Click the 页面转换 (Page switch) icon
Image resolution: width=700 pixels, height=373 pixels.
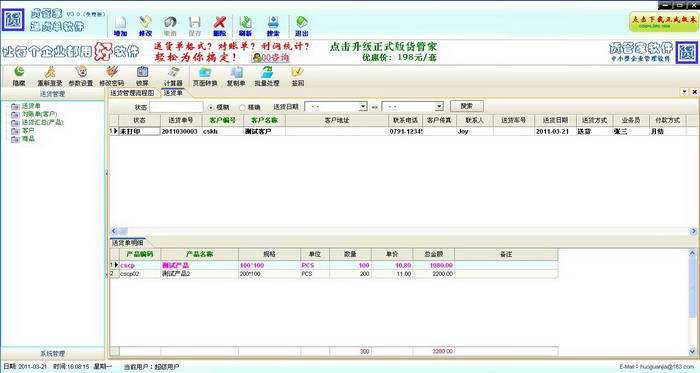[x=205, y=76]
